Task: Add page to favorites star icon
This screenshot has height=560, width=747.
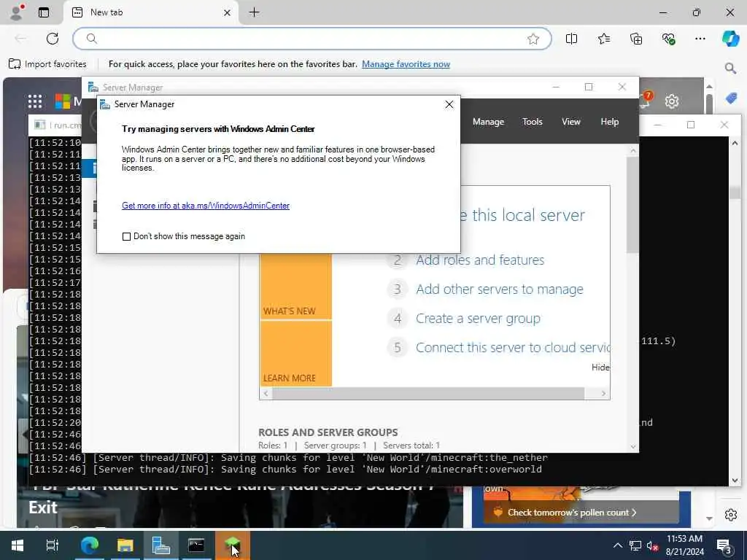Action: (533, 39)
